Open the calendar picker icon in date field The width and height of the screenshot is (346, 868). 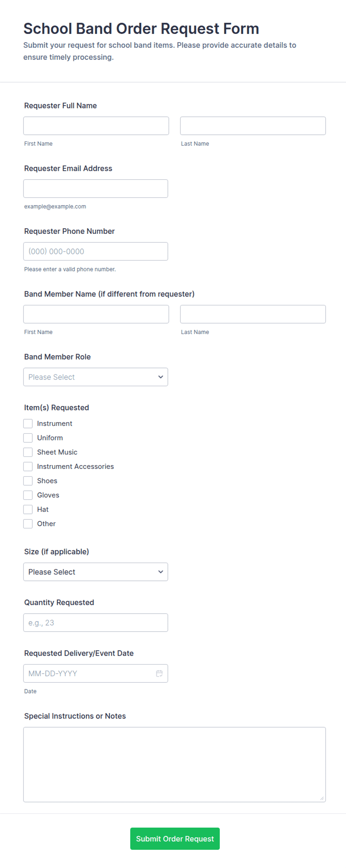[x=159, y=673]
